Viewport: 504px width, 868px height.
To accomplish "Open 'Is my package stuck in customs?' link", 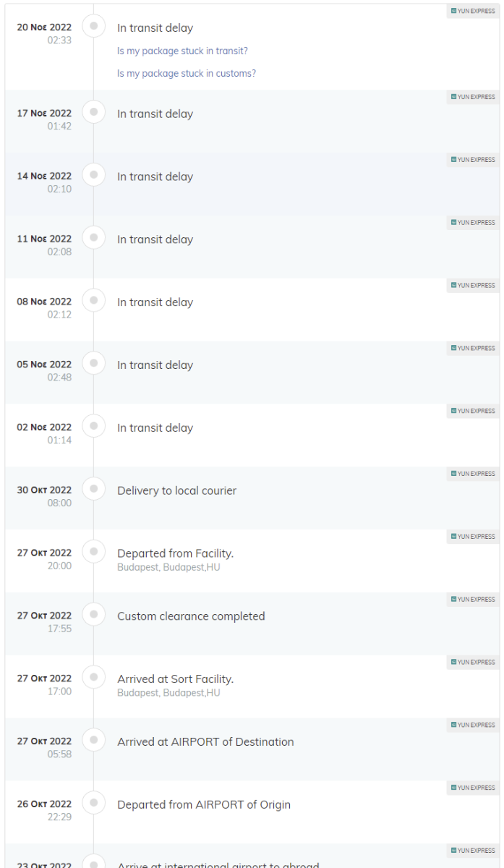I will [187, 73].
